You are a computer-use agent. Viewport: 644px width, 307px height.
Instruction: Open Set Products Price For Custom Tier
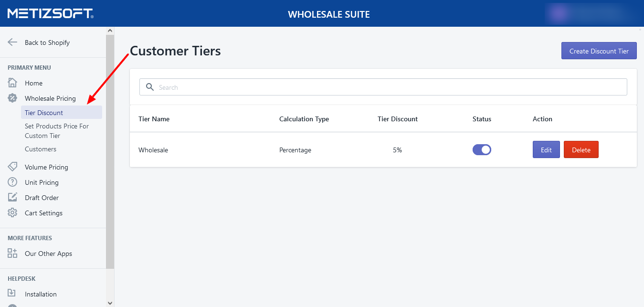point(56,131)
